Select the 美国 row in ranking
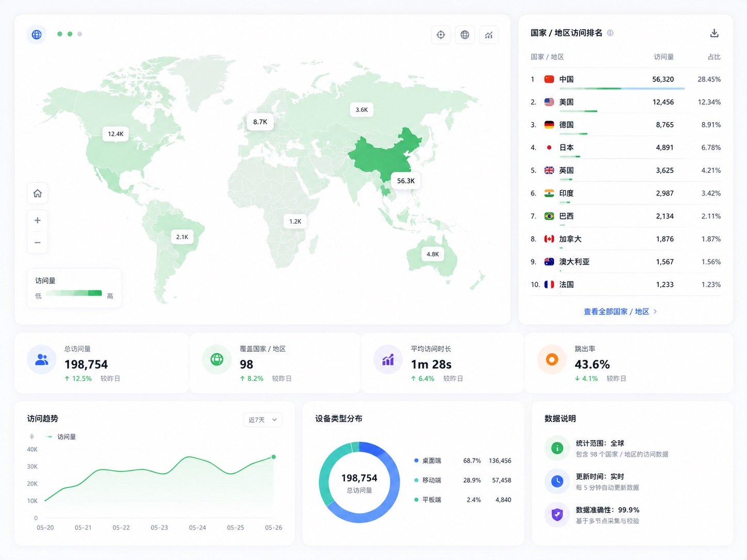The width and height of the screenshot is (747, 560). point(625,102)
